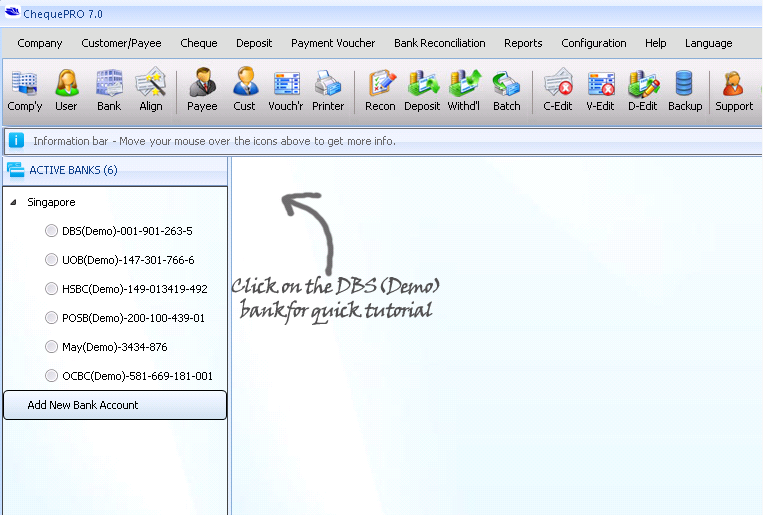This screenshot has width=763, height=515.
Task: Select the OCBC(Demo)-581-669-181-001 radio button
Action: pyautogui.click(x=51, y=376)
